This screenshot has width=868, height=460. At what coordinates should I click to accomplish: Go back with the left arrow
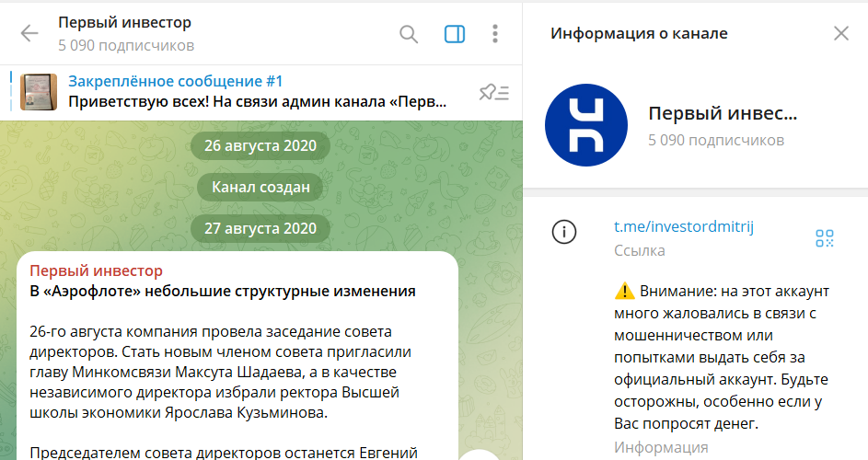pos(29,34)
